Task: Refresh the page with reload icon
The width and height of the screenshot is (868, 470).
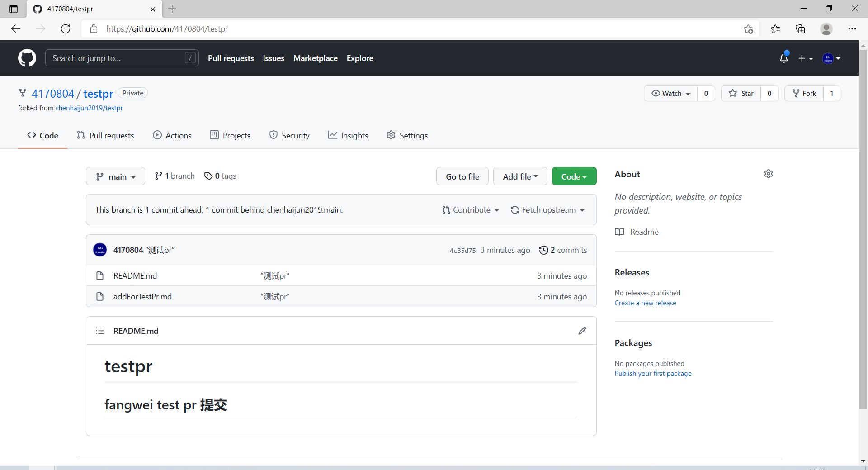Action: (66, 29)
